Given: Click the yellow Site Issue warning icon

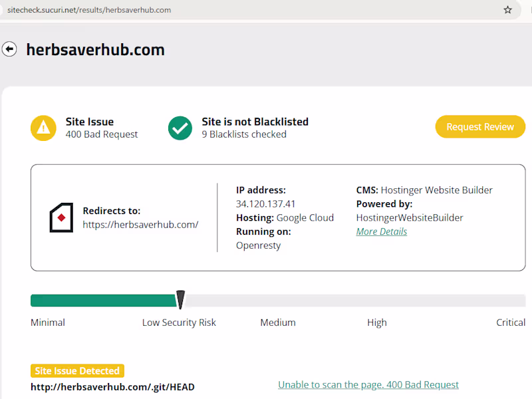Looking at the screenshot, I should [43, 128].
